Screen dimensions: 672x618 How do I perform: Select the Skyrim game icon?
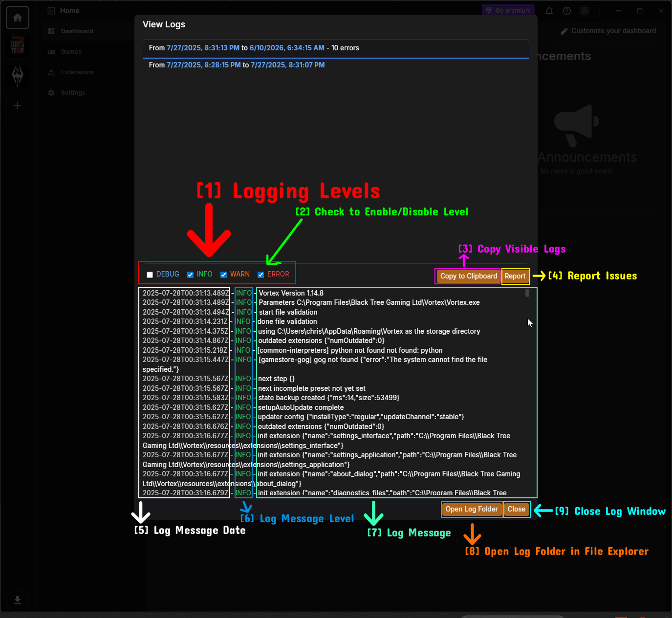(x=18, y=76)
